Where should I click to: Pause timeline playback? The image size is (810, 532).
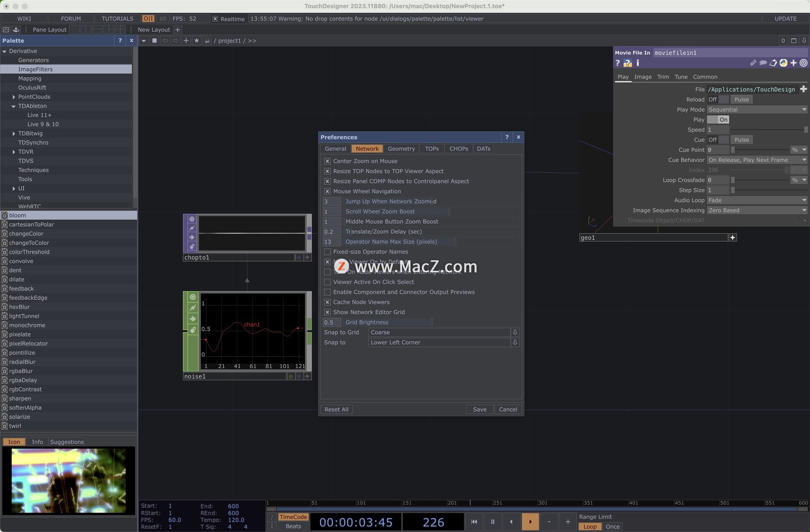(492, 522)
